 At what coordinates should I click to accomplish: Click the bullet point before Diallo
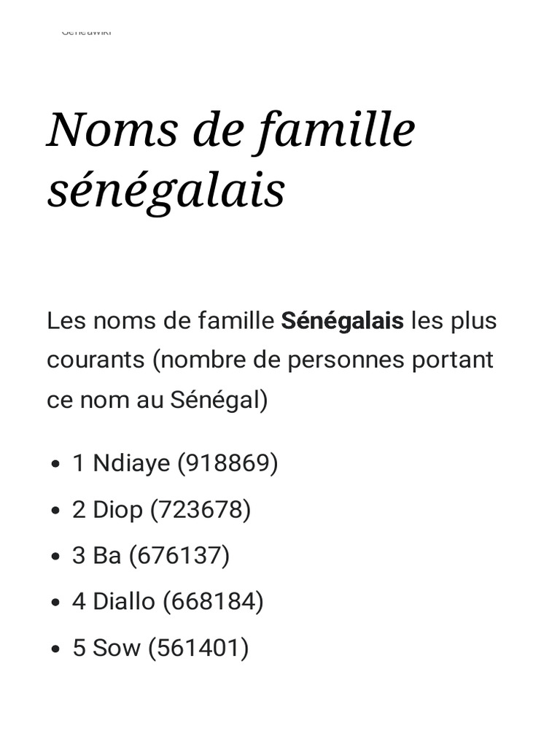[56, 603]
